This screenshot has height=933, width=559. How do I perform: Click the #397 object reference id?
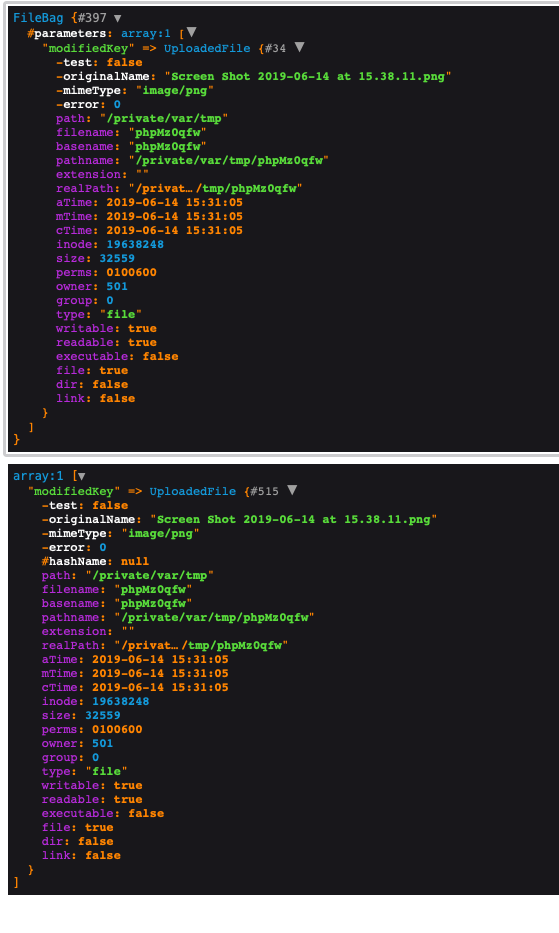click(x=92, y=18)
